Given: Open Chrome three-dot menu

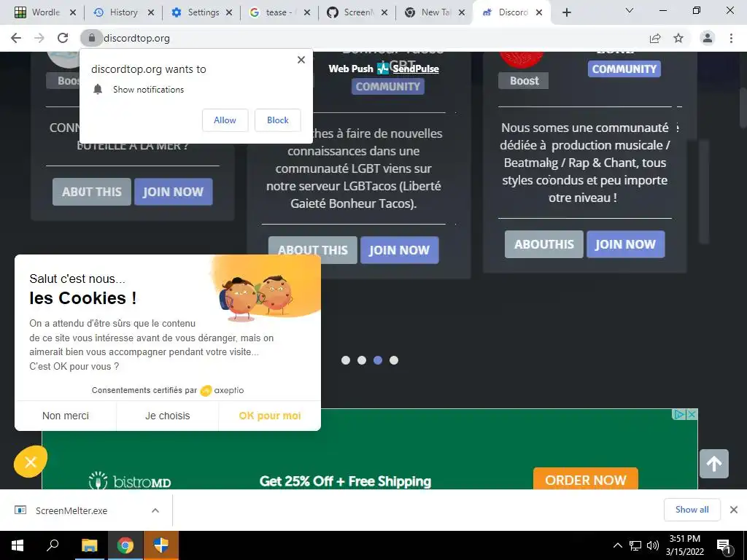Looking at the screenshot, I should coord(731,38).
